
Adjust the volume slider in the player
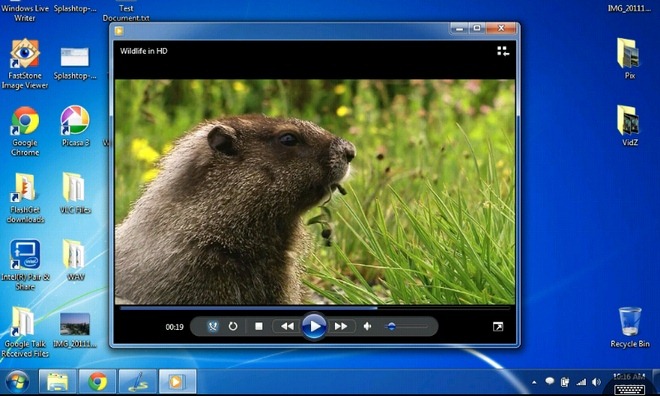[407, 326]
